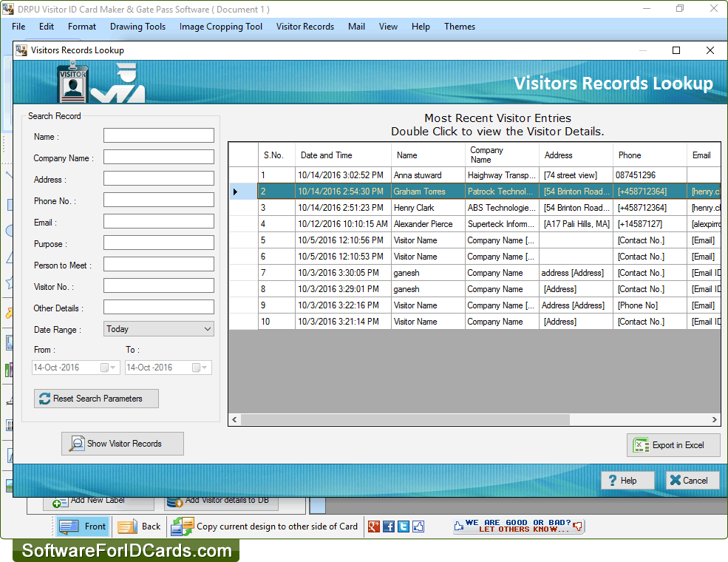Click Add Visitor details to DB in main window

[221, 501]
